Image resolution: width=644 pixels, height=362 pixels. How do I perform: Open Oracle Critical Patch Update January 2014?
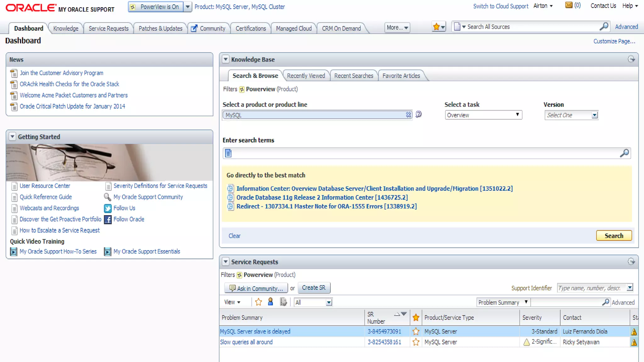[72, 106]
